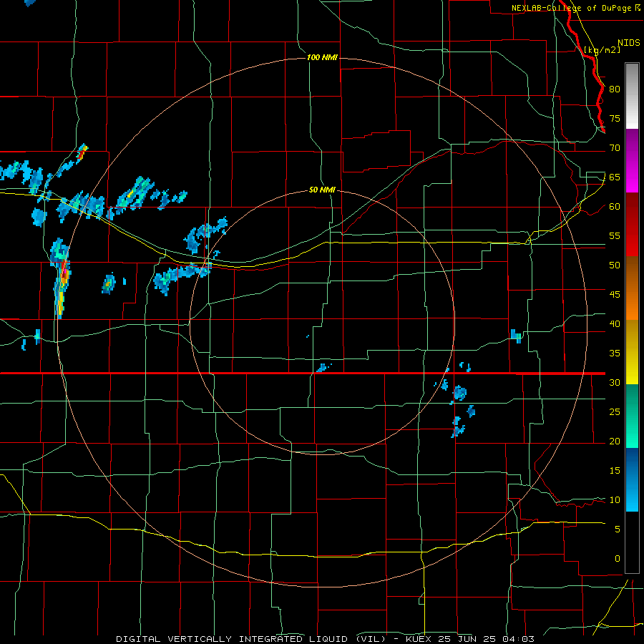The image size is (644, 644).
Task: Click the 70 value on the VIL scale
Action: pos(615,148)
